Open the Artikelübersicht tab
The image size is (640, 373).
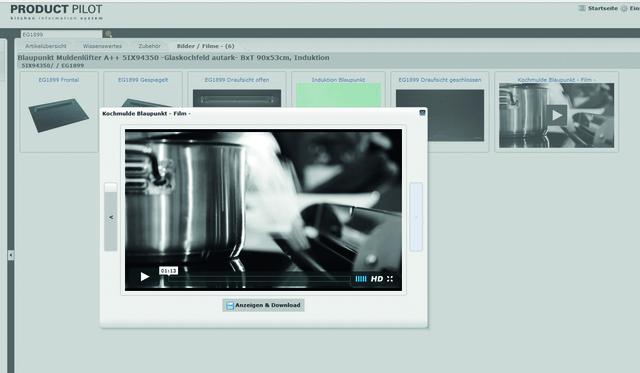(x=46, y=46)
